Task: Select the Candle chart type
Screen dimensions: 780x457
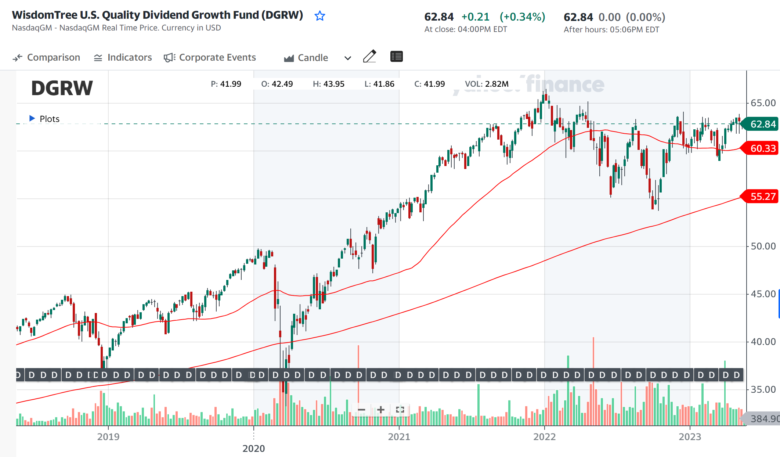Action: coord(306,58)
